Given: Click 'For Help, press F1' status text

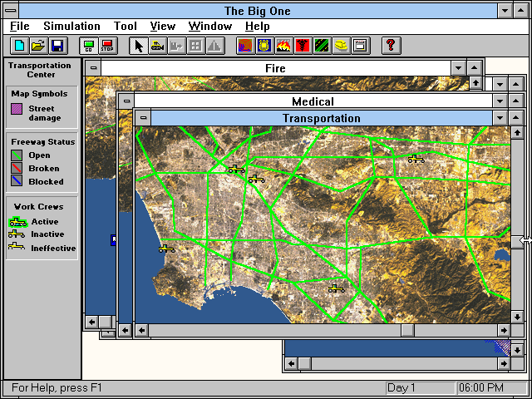Looking at the screenshot, I should [57, 388].
